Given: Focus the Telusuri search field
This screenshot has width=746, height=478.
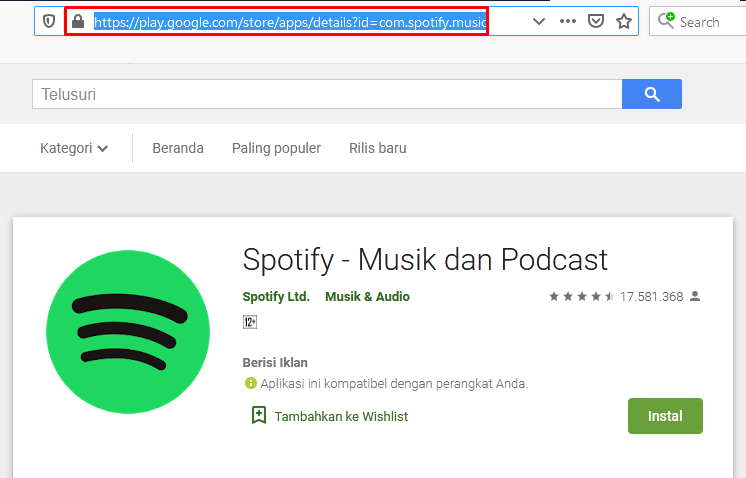Looking at the screenshot, I should click(327, 94).
